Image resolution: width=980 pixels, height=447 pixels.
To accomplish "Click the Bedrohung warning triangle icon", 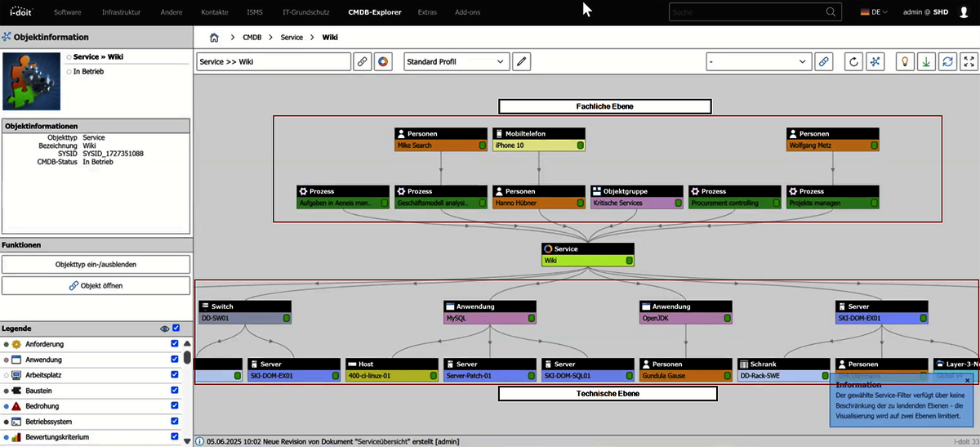I will (x=16, y=406).
